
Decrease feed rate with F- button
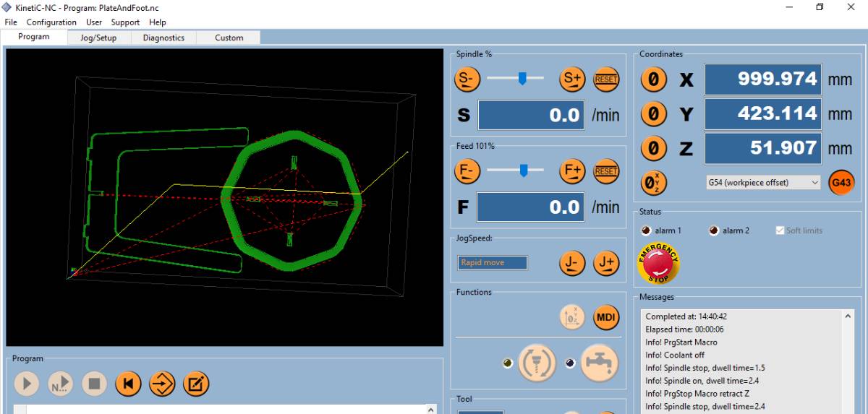pos(467,171)
